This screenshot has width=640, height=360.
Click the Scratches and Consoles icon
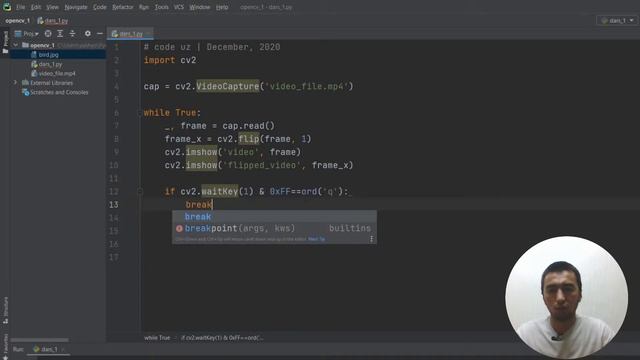(x=26, y=92)
